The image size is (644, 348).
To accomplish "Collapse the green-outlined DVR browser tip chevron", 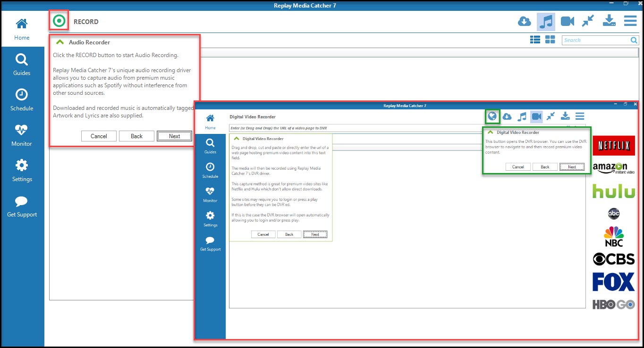I will [490, 133].
